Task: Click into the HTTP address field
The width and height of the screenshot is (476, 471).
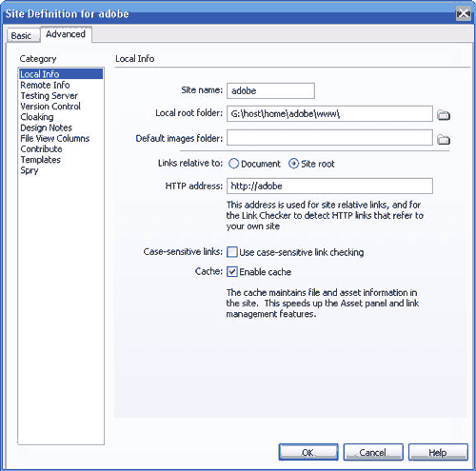Action: click(x=329, y=186)
